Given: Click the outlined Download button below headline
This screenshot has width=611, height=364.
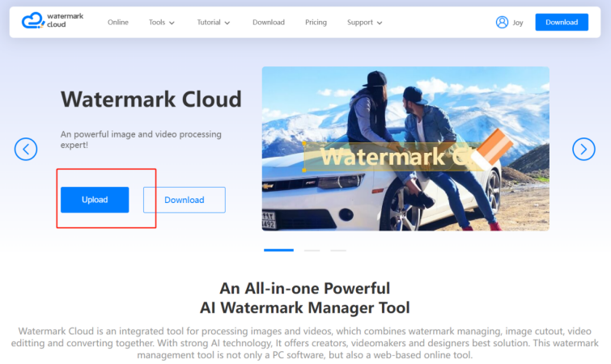Looking at the screenshot, I should click(x=185, y=200).
